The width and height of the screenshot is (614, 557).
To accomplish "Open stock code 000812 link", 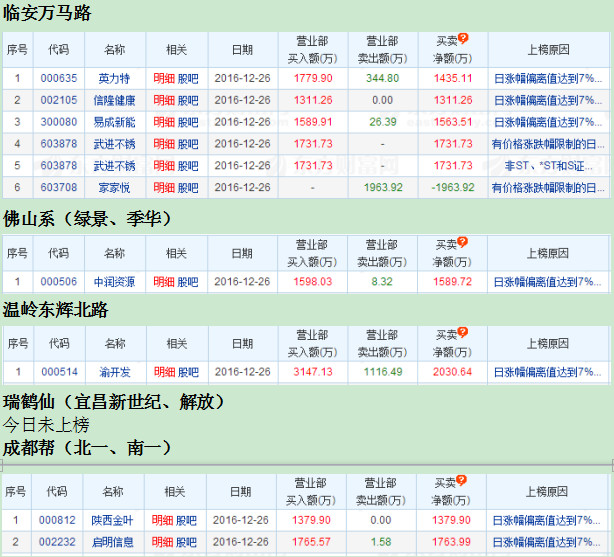I will pos(57,520).
